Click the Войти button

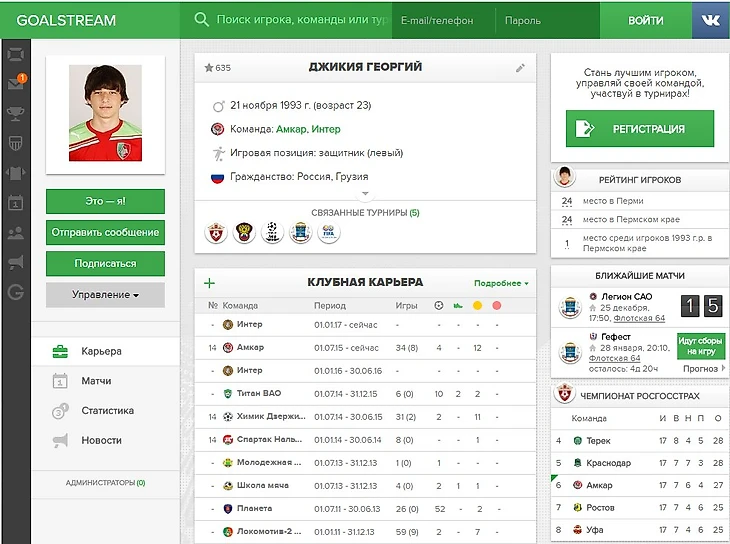point(646,20)
